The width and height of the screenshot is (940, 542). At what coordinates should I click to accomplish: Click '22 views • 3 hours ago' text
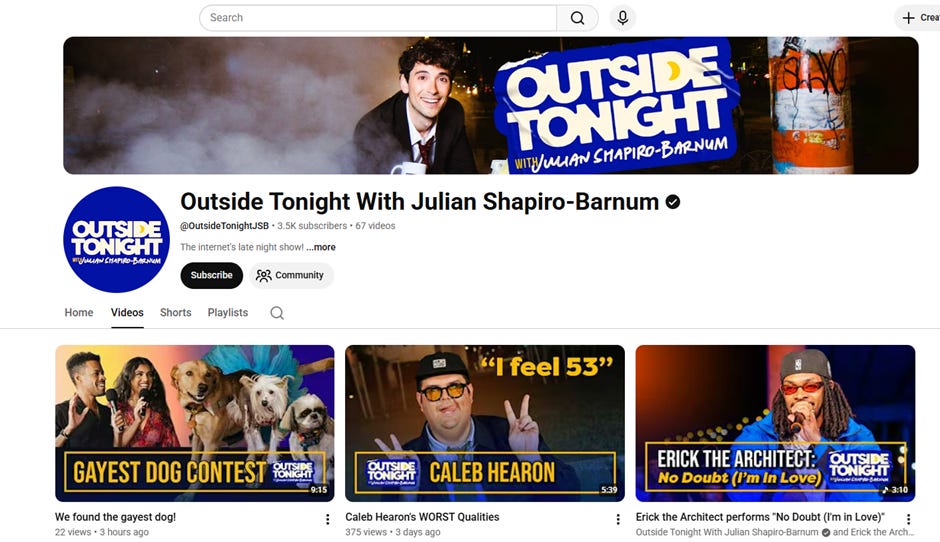101,532
